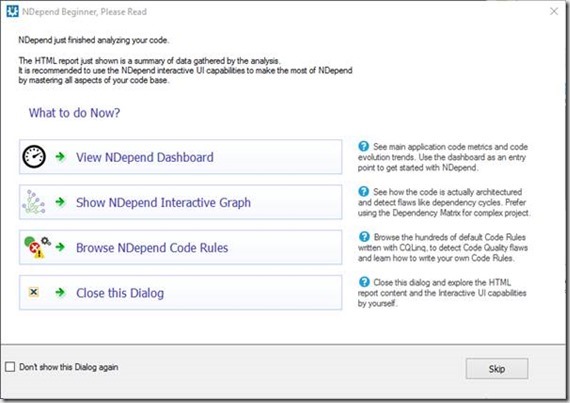Close the window with title bar X

tap(554, 12)
